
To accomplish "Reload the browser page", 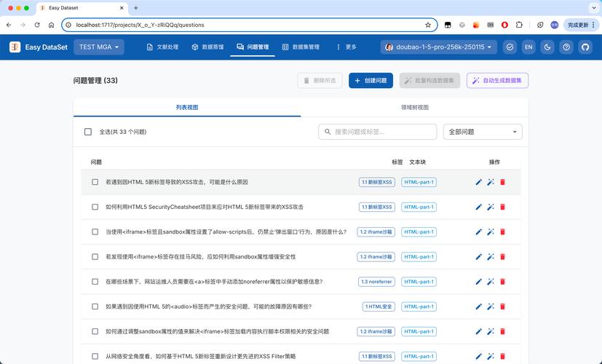I will pos(37,25).
